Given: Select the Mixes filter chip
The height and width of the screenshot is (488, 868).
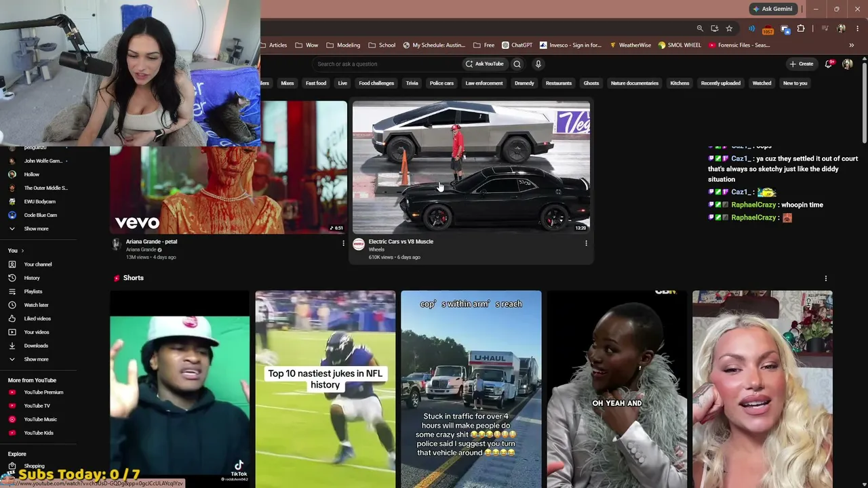Looking at the screenshot, I should pos(288,83).
